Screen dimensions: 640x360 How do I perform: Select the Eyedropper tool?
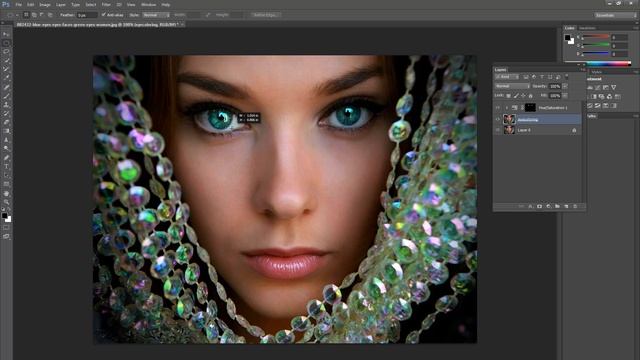[x=6, y=78]
